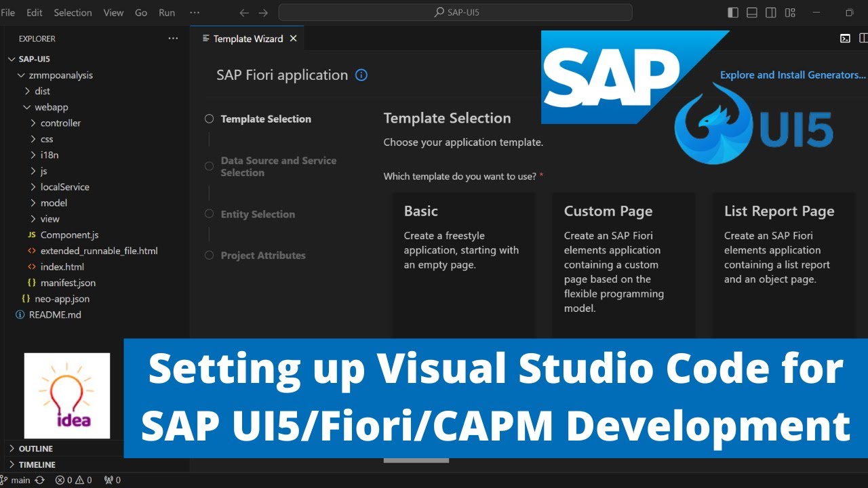868x488 pixels.
Task: Click the terminal icon in editor actions
Action: pos(845,39)
